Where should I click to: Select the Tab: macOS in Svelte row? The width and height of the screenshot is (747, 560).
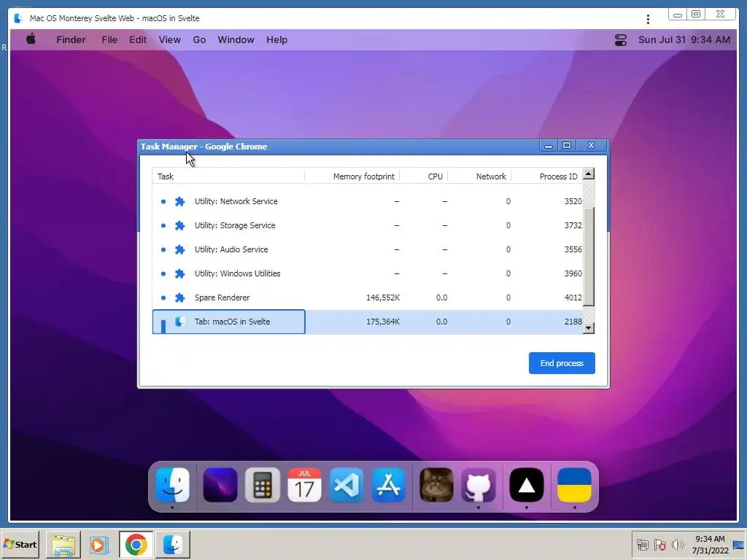tap(368, 322)
